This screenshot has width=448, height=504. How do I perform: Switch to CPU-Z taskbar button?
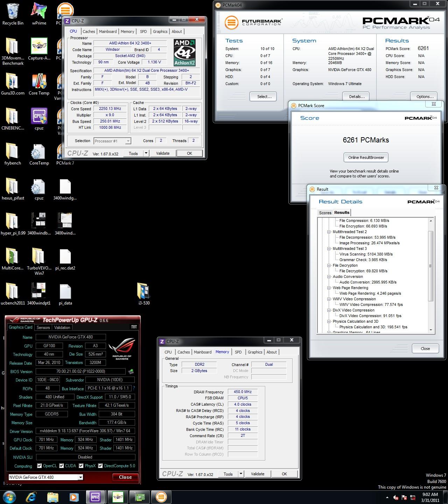95,497
